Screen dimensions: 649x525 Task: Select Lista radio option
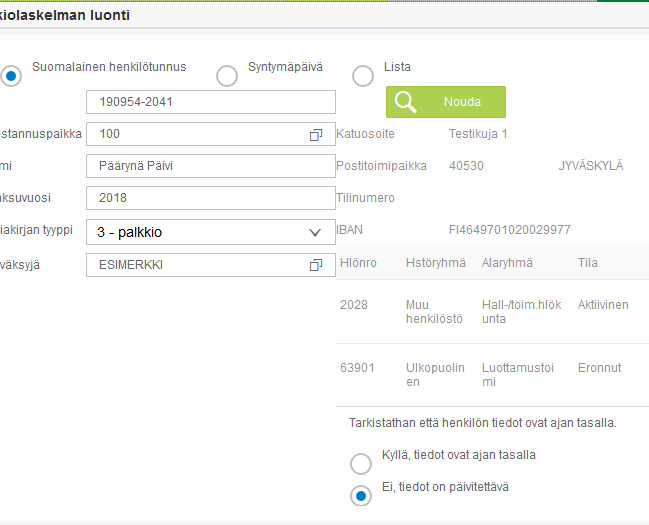[x=363, y=76]
